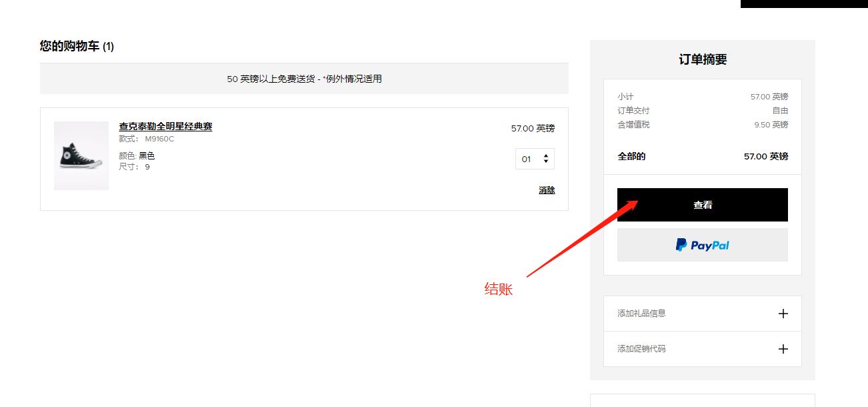
Task: Select the item price 57.00 英镑 in cart row
Action: (x=533, y=128)
